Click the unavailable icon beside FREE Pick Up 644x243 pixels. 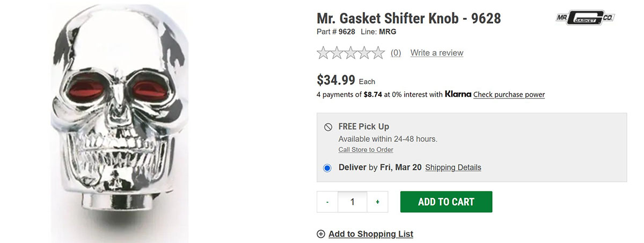click(328, 127)
